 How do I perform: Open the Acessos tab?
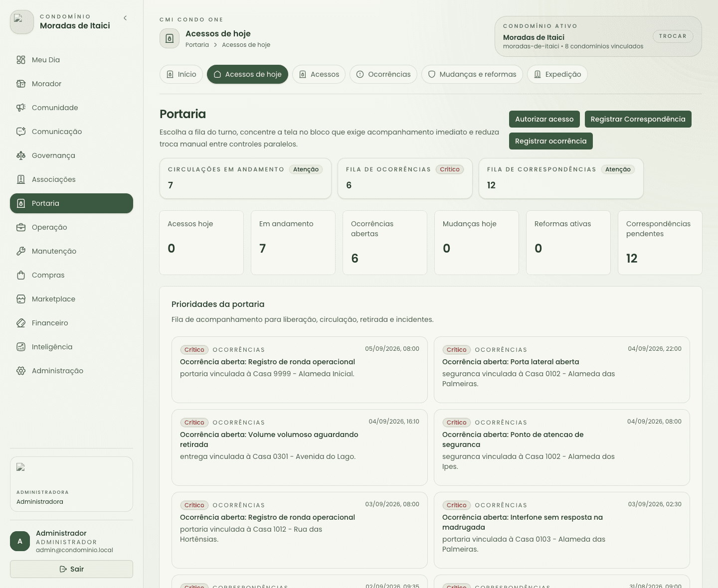(319, 74)
